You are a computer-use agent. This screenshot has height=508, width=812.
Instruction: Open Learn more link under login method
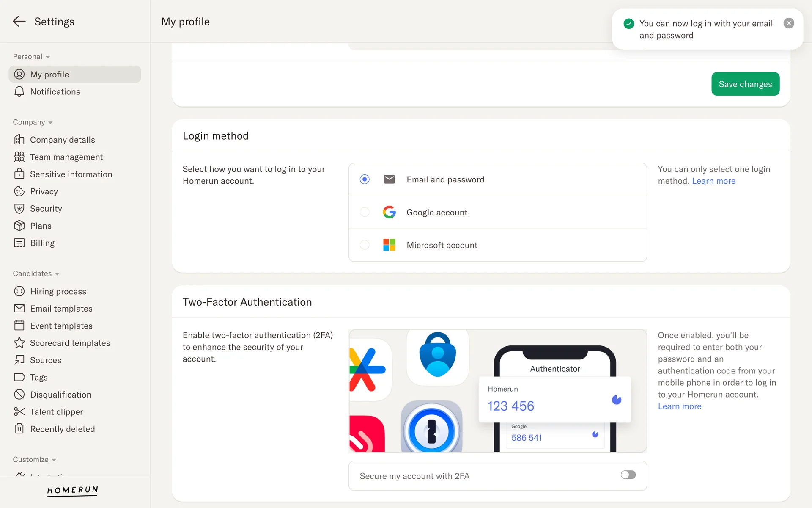pos(713,181)
